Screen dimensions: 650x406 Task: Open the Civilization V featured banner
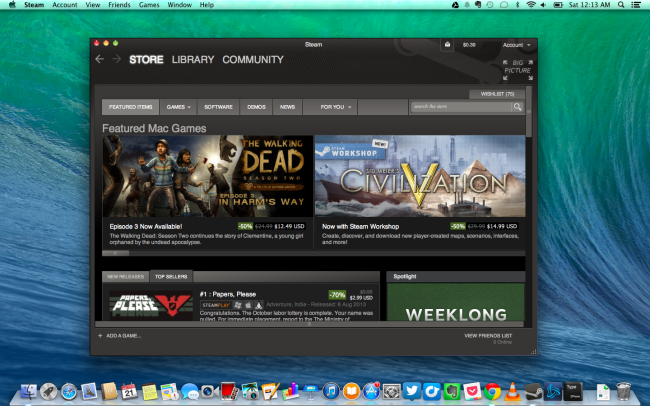(x=419, y=176)
